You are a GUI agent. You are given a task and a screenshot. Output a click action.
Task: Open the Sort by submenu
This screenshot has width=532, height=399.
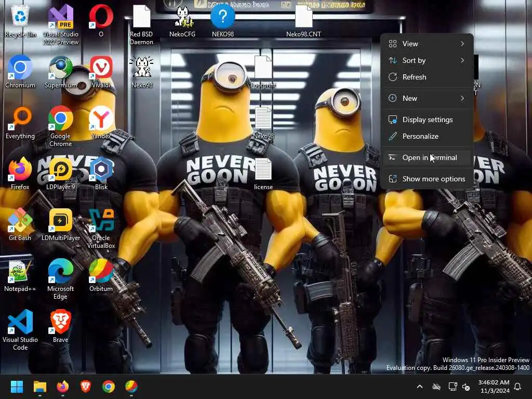[x=427, y=60]
